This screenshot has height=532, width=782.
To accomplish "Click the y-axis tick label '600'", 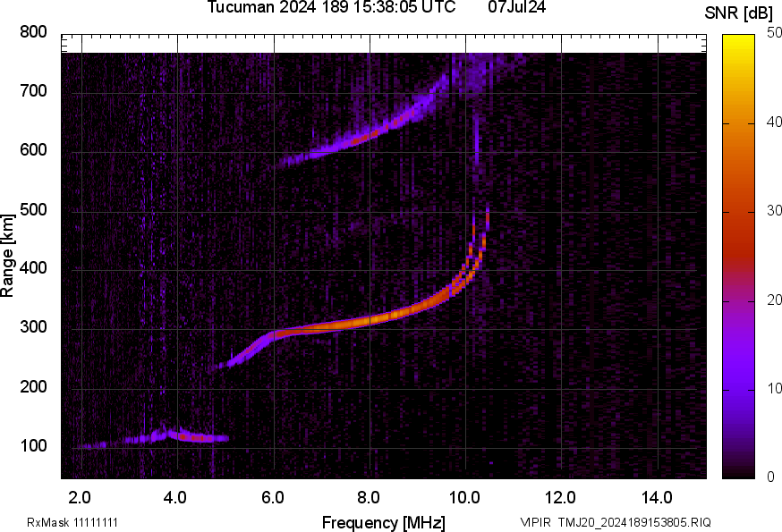I will tap(33, 149).
